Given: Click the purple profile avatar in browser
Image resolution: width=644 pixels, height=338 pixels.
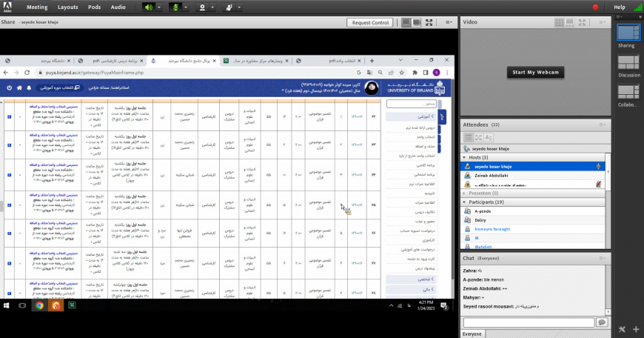Looking at the screenshot, I should [x=436, y=73].
